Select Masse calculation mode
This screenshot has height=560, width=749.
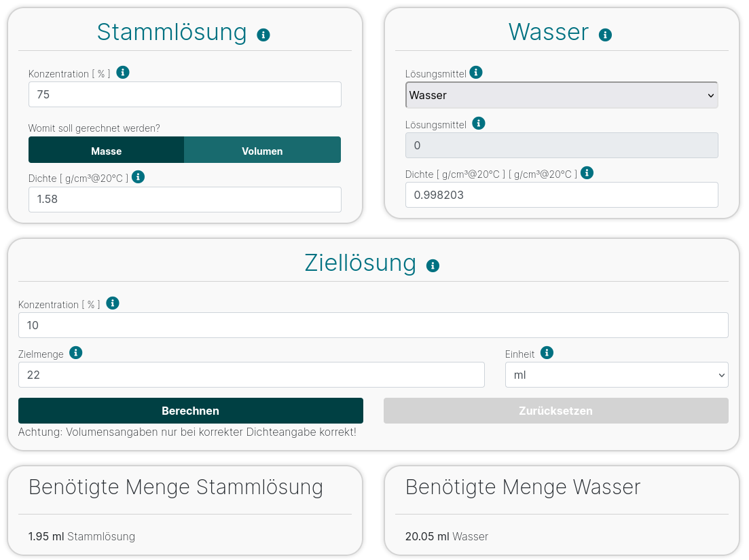click(x=106, y=150)
